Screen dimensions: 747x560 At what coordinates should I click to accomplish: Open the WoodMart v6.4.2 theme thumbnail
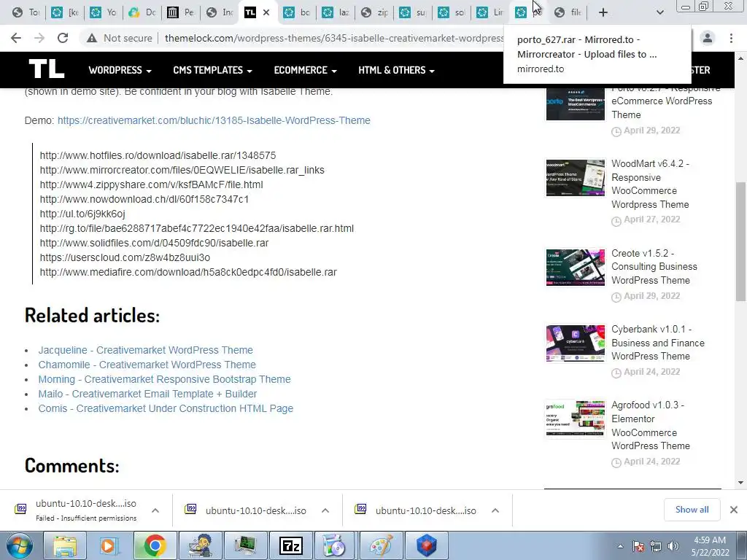575,178
